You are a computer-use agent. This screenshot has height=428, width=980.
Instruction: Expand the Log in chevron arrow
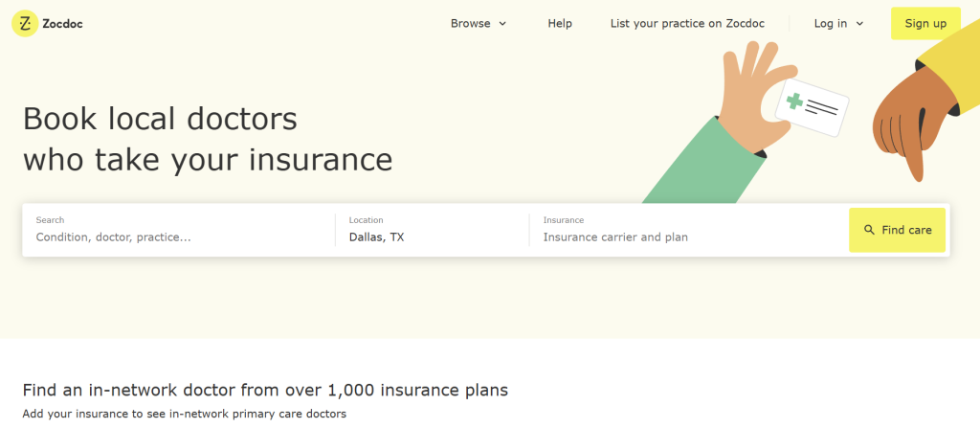[x=859, y=24]
